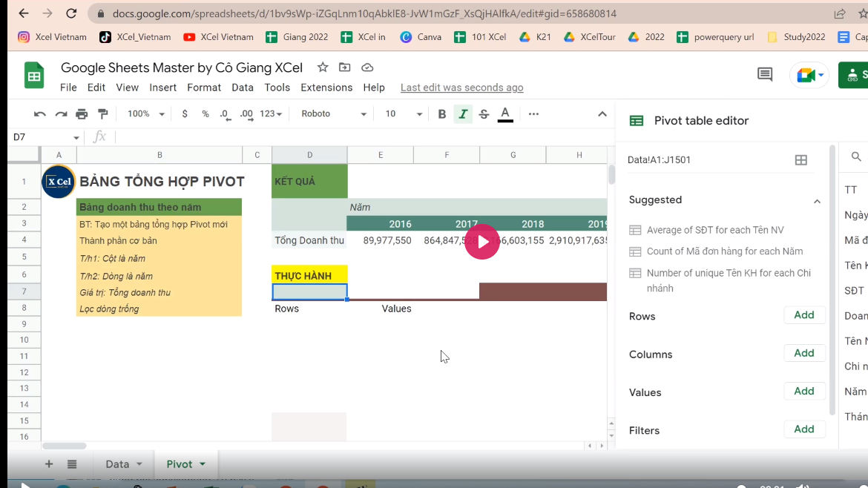Viewport: 868px width, 488px height.
Task: Open the Data sheet tab menu arrow
Action: pyautogui.click(x=139, y=464)
